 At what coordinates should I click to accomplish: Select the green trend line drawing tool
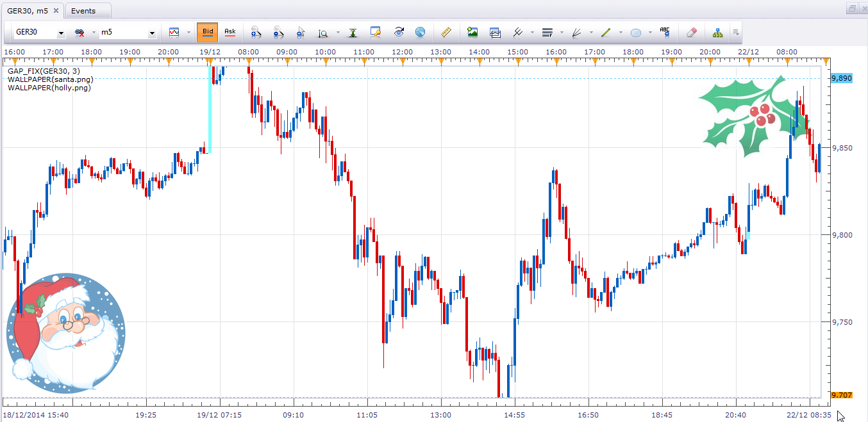pos(605,32)
